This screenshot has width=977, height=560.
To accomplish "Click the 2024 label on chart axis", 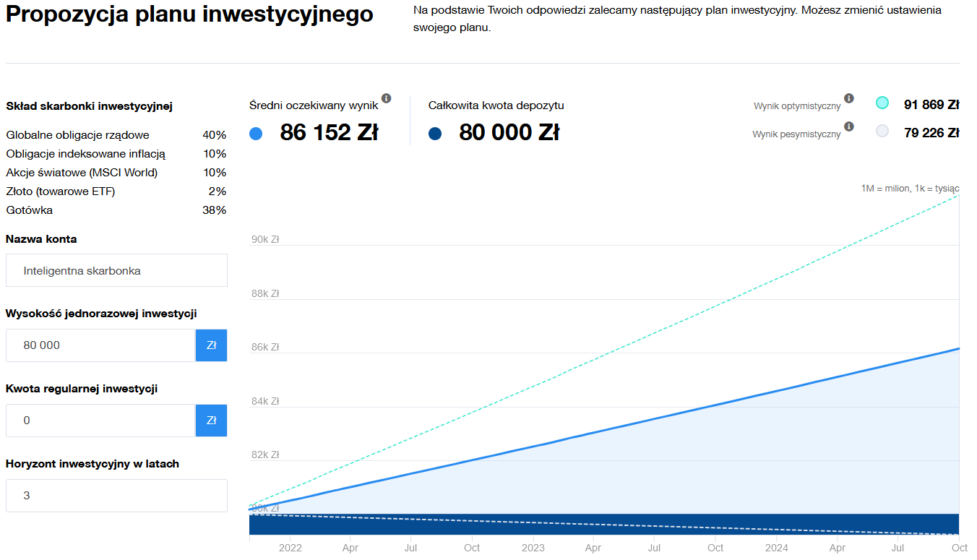I will 777,548.
